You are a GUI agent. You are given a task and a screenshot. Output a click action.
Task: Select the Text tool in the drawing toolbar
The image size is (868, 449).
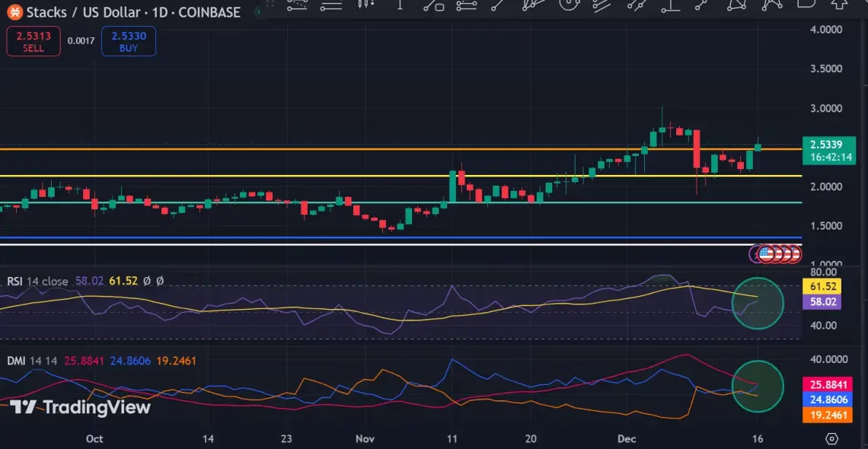click(x=400, y=9)
